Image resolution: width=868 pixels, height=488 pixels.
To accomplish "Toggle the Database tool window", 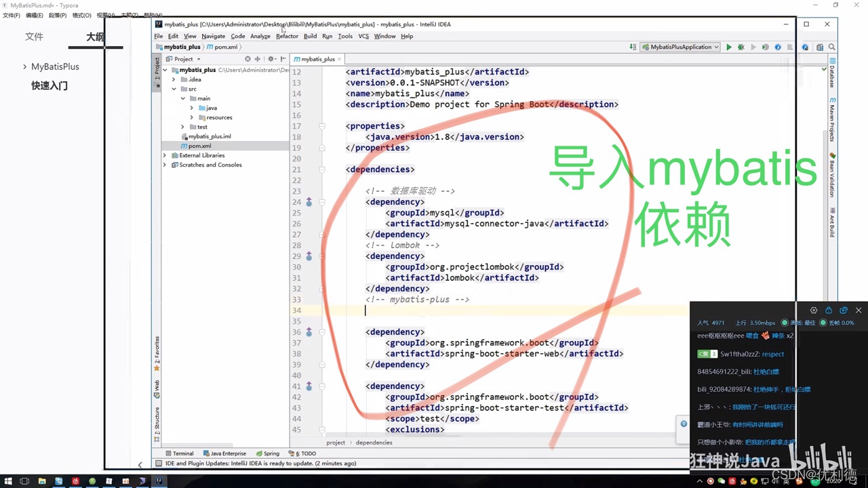I will tap(832, 73).
